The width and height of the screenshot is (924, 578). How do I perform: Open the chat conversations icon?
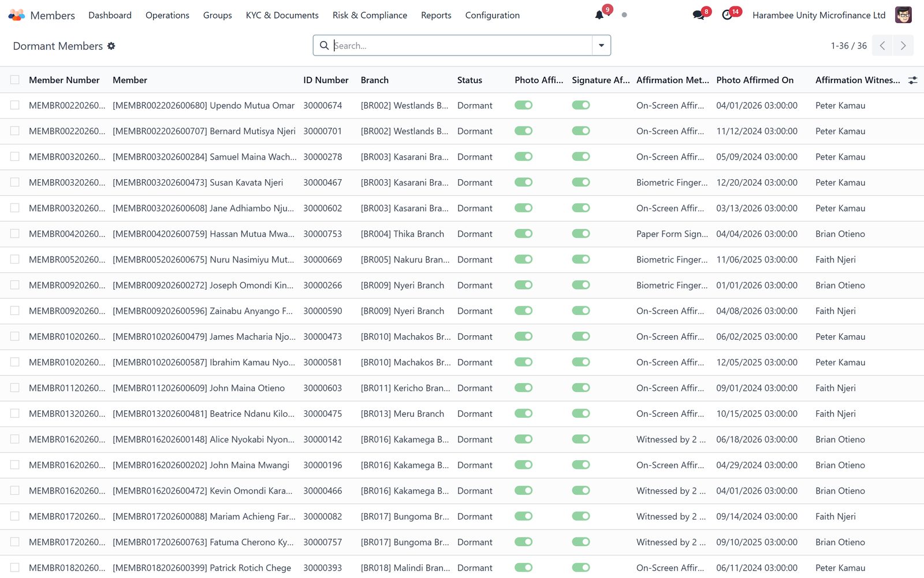698,15
